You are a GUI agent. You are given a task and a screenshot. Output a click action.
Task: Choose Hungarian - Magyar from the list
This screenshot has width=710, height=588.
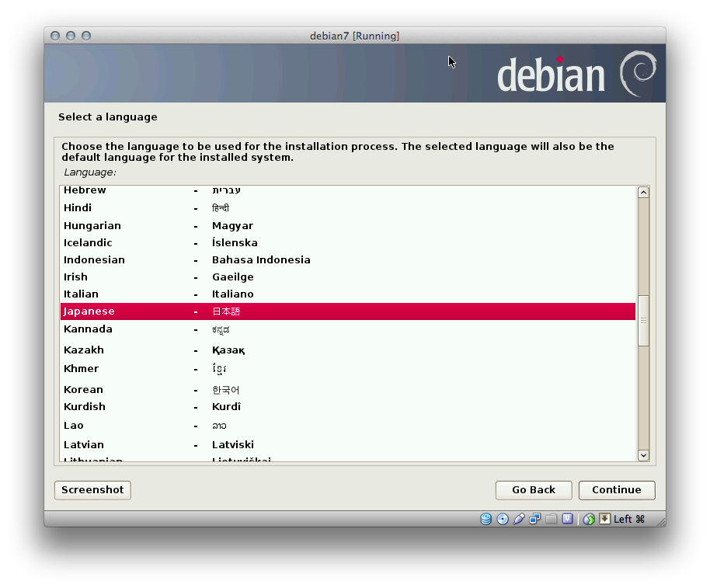pos(348,225)
